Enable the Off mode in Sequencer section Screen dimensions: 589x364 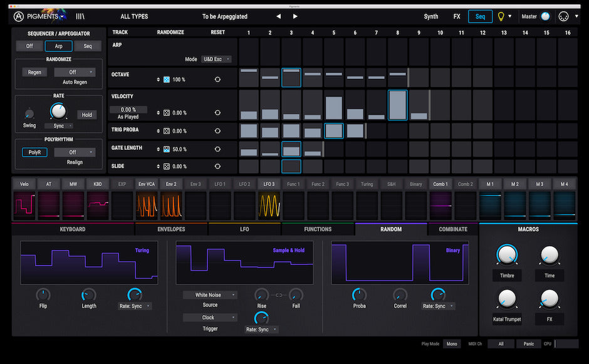pyautogui.click(x=29, y=45)
